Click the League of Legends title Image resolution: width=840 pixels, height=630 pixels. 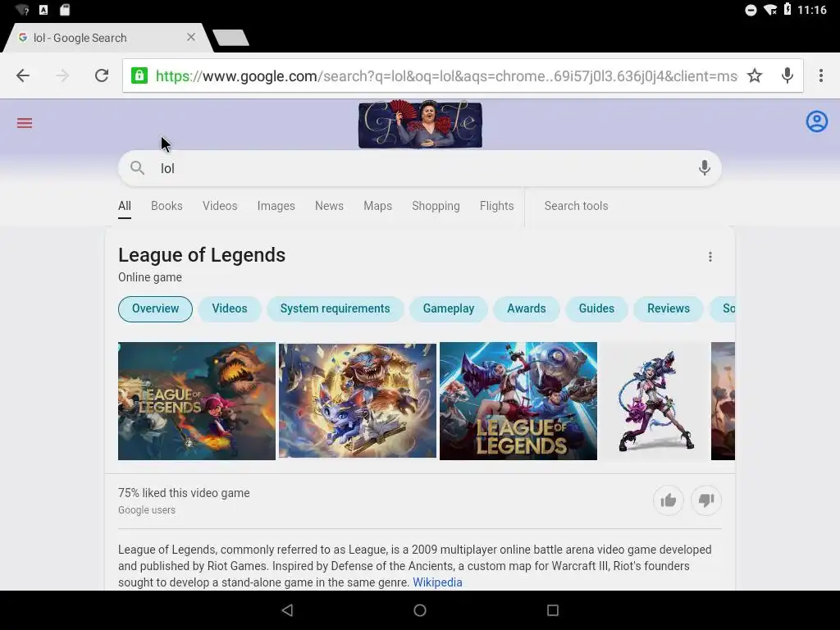coord(202,256)
